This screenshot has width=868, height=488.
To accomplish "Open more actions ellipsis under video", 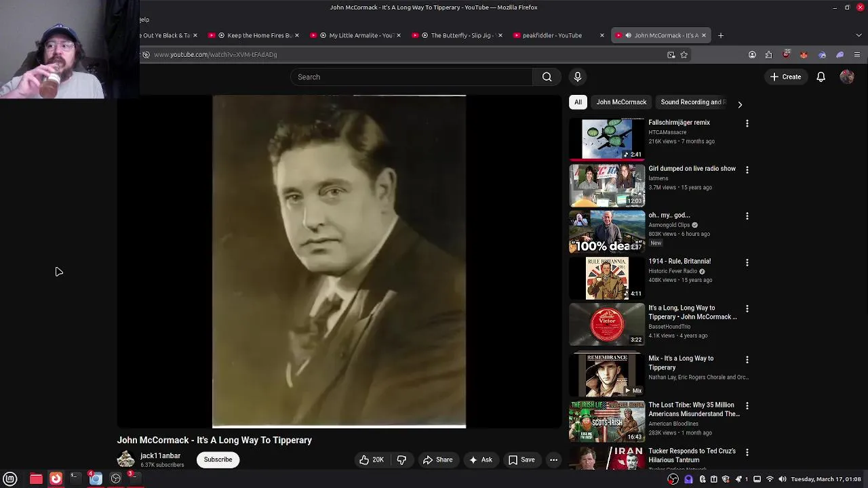I will [x=553, y=460].
